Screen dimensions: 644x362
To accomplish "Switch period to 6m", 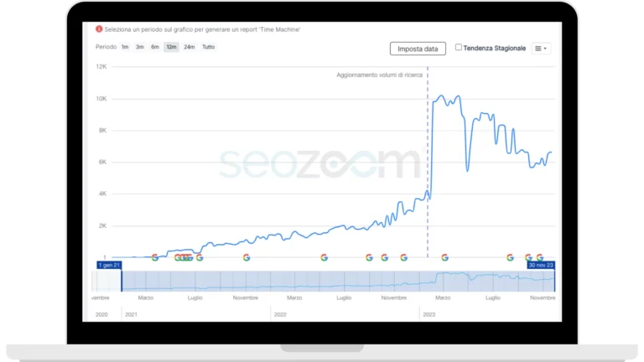I will [x=155, y=47].
